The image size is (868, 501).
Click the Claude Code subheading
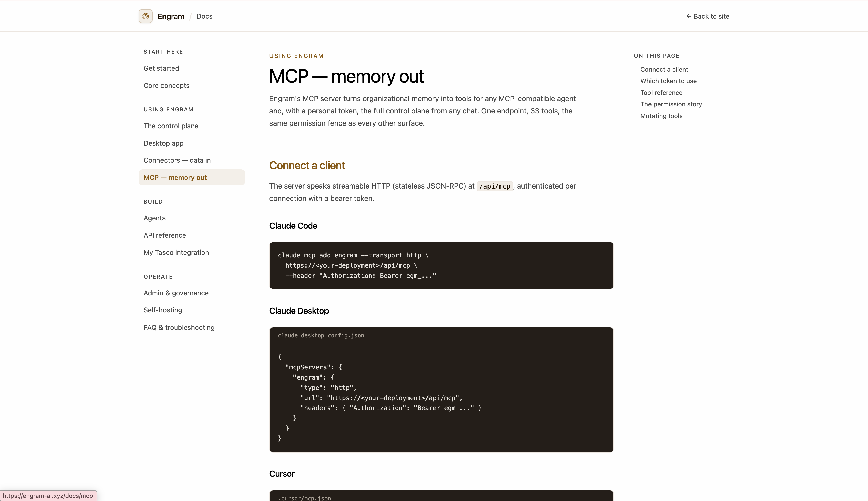click(293, 226)
